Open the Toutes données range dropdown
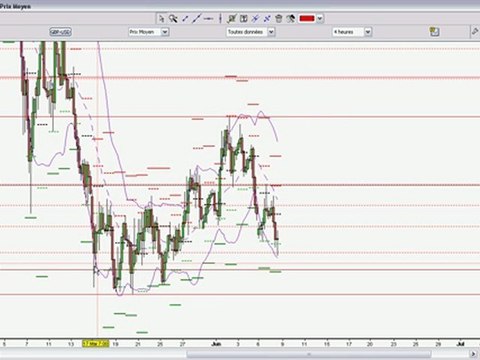Screen dimensions: 480x360 click(271, 32)
